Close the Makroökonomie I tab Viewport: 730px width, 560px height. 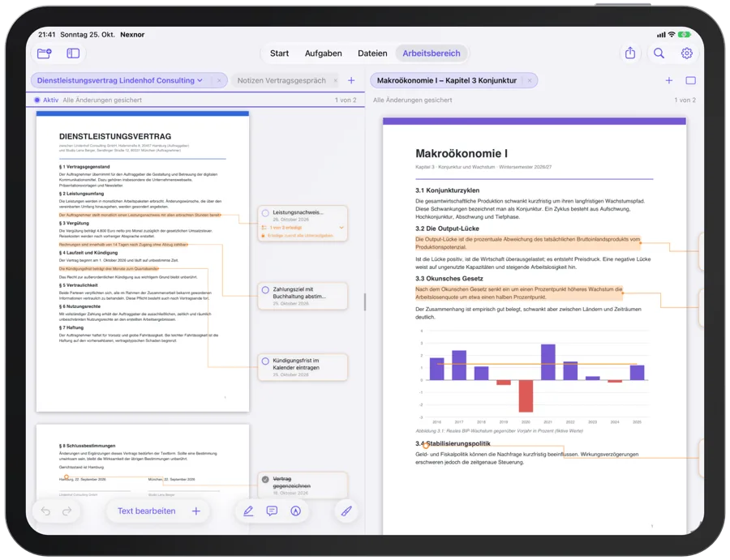530,80
